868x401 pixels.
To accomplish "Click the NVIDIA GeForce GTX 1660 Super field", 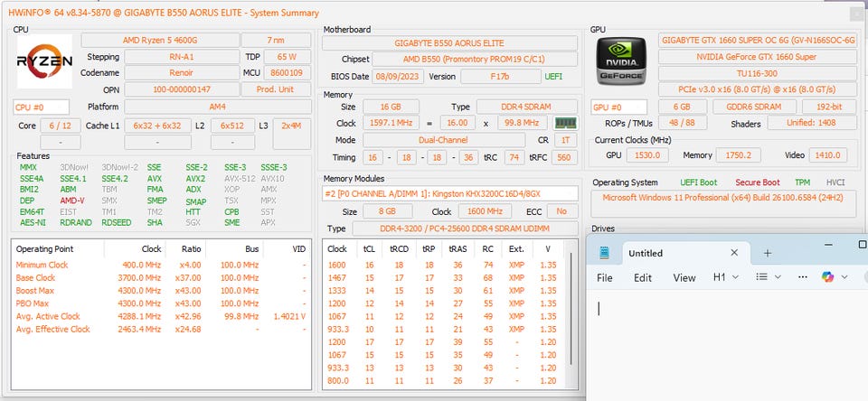I will pyautogui.click(x=756, y=57).
